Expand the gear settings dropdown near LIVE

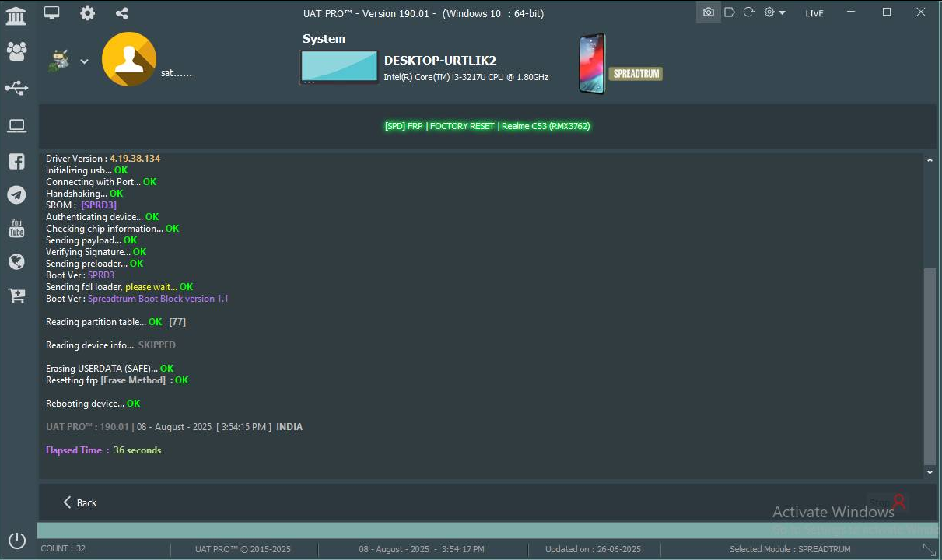(x=774, y=12)
